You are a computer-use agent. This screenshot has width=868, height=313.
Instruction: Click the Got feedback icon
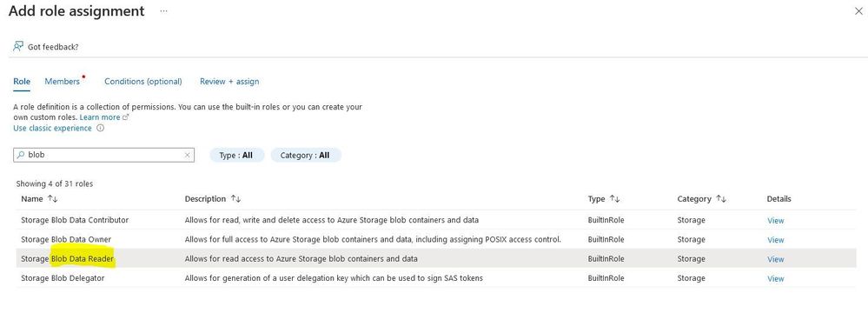[x=18, y=47]
